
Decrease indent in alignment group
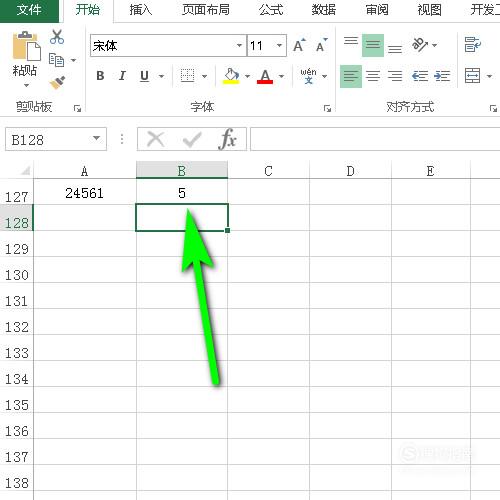420,76
